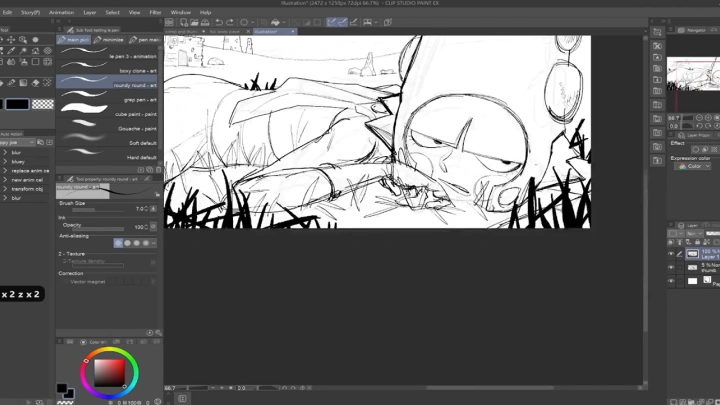Open the material panel top icon
The width and height of the screenshot is (720, 405).
[658, 32]
